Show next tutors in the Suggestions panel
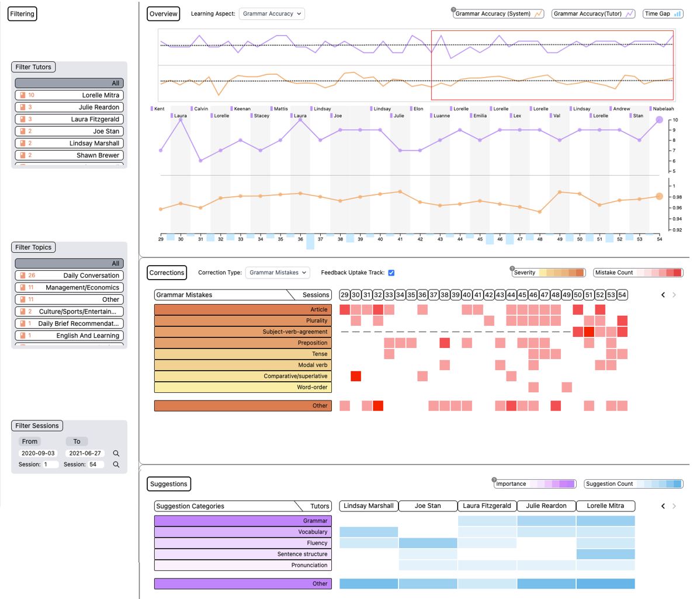700x599 pixels. (x=674, y=506)
